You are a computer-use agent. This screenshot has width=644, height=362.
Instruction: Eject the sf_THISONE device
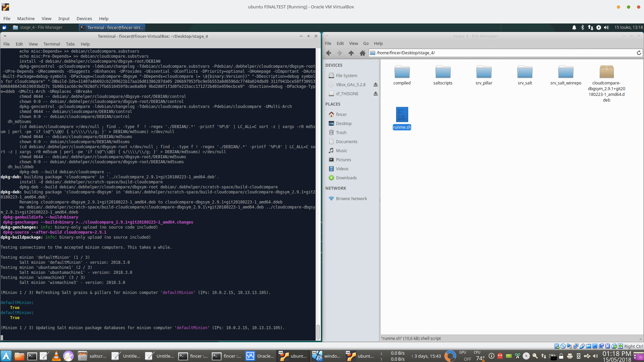click(376, 94)
